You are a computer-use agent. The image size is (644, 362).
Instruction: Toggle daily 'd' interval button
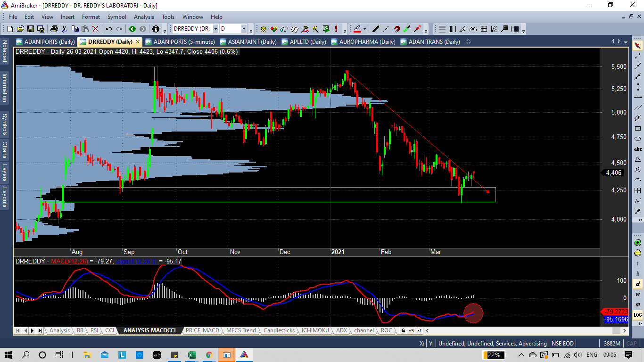pos(637,284)
